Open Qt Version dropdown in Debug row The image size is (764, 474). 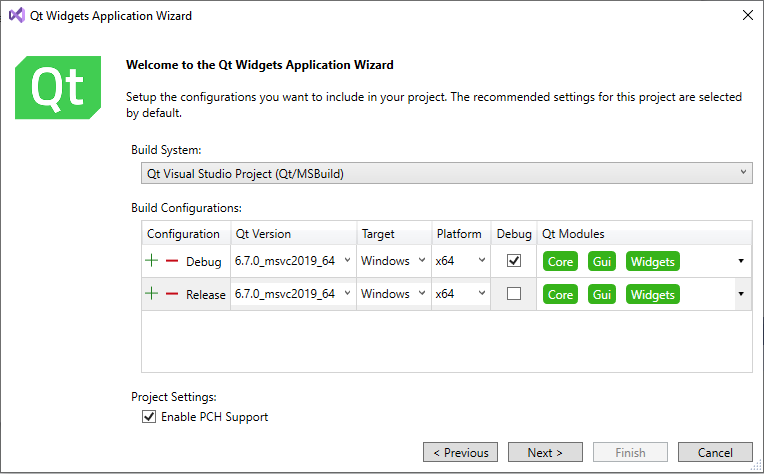click(293, 261)
